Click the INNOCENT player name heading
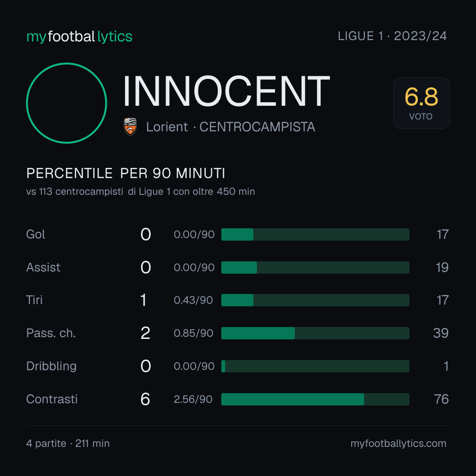 (x=227, y=91)
